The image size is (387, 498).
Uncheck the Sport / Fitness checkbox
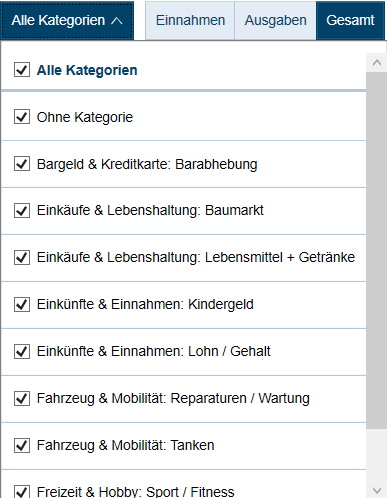click(22, 491)
